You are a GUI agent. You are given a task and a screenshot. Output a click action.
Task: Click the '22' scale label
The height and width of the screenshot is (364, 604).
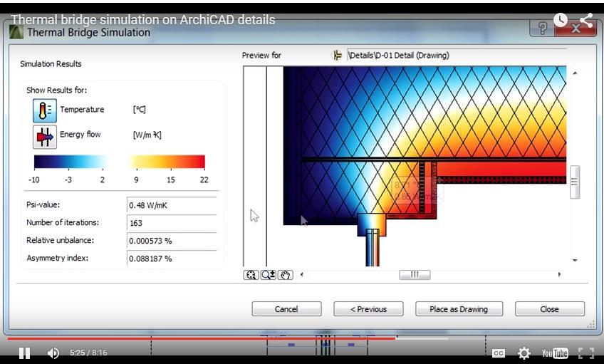(204, 180)
